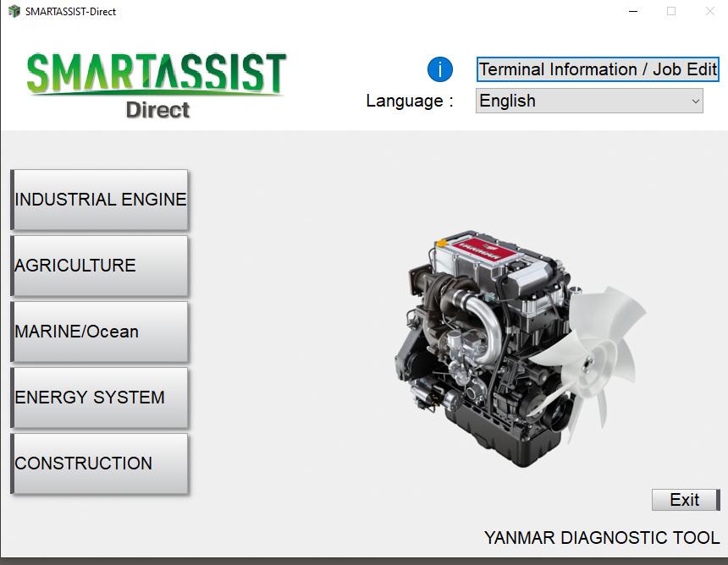Close the SMARTASSIST-Direct window
Image resolution: width=728 pixels, height=565 pixels.
pos(710,11)
